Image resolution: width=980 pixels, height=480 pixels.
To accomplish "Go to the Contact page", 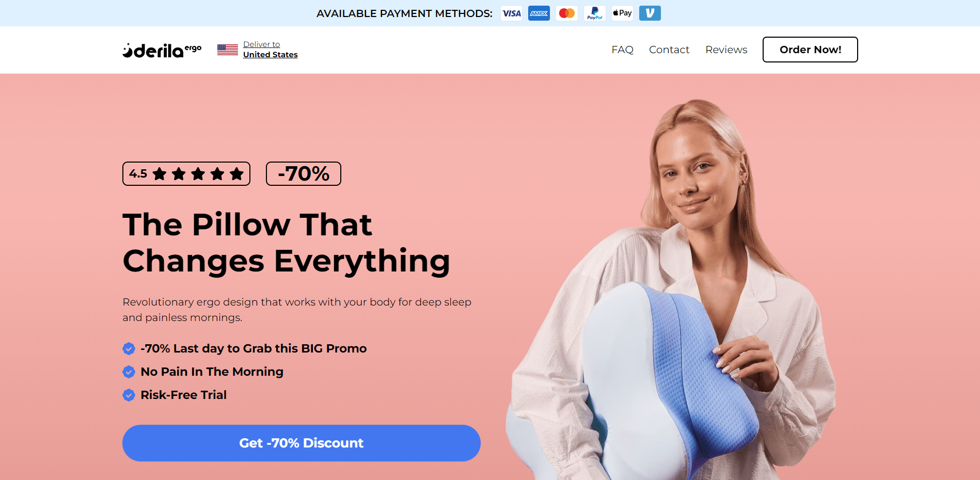I will pos(669,50).
